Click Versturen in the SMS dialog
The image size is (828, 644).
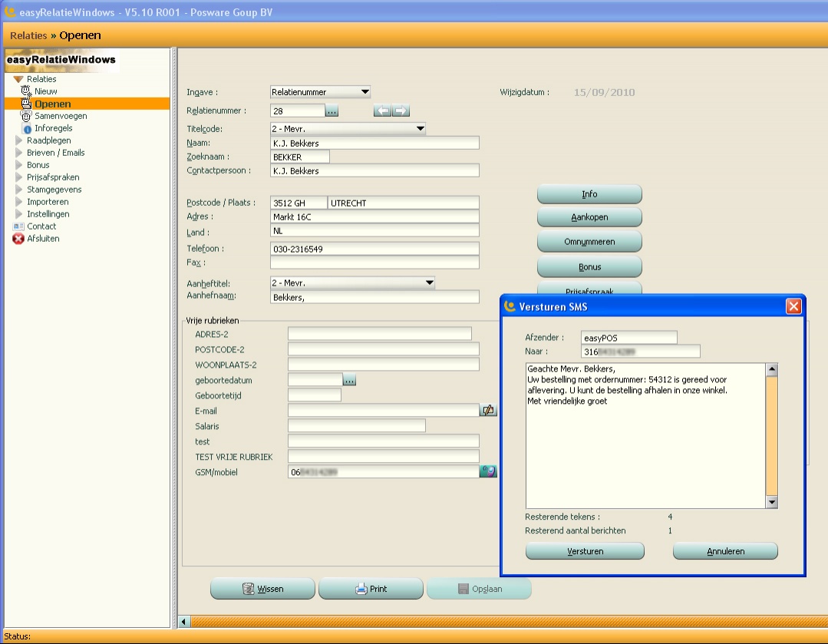[585, 551]
